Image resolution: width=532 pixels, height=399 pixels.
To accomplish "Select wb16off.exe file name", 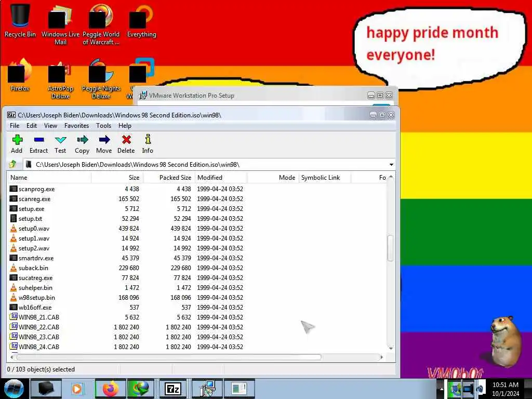I will tap(35, 308).
